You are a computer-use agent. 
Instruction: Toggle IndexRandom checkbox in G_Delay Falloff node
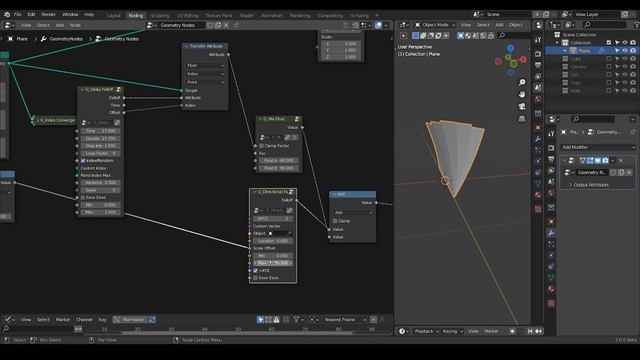[x=83, y=160]
